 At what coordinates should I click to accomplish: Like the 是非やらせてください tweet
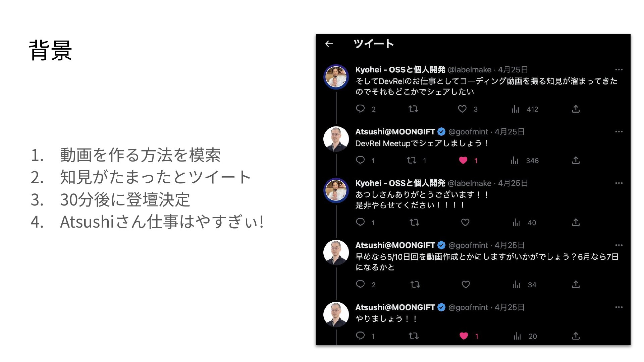(x=465, y=223)
